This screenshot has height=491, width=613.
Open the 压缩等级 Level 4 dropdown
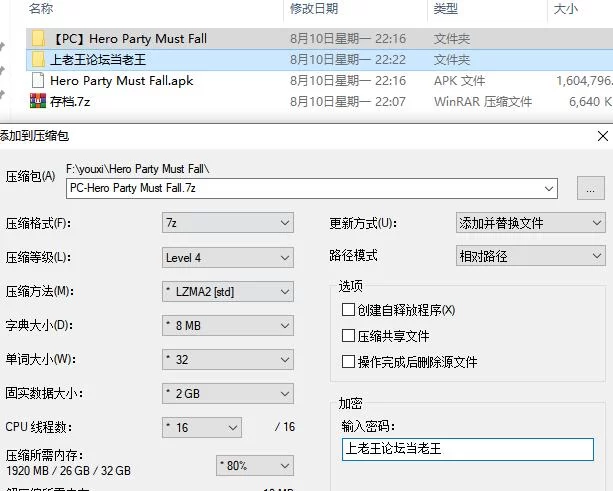228,258
